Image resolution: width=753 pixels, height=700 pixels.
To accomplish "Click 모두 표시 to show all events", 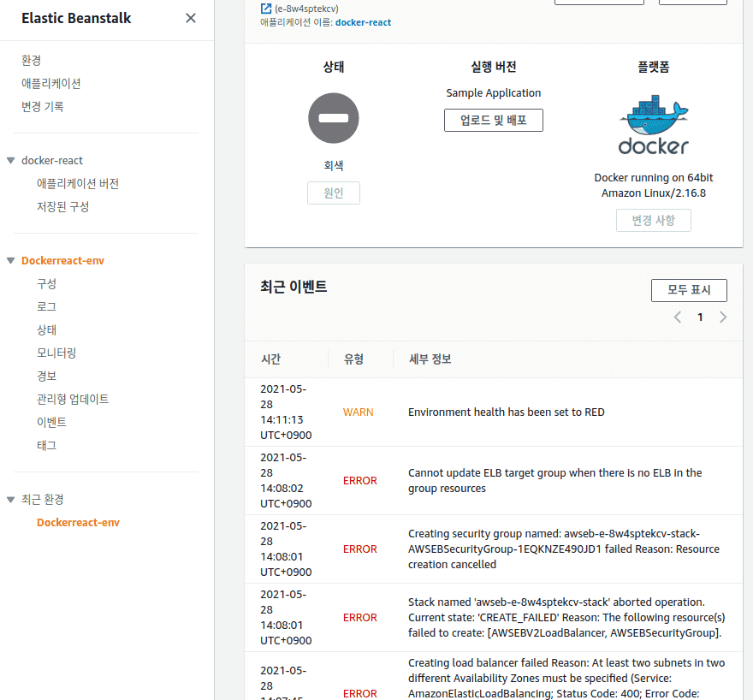I will click(689, 290).
